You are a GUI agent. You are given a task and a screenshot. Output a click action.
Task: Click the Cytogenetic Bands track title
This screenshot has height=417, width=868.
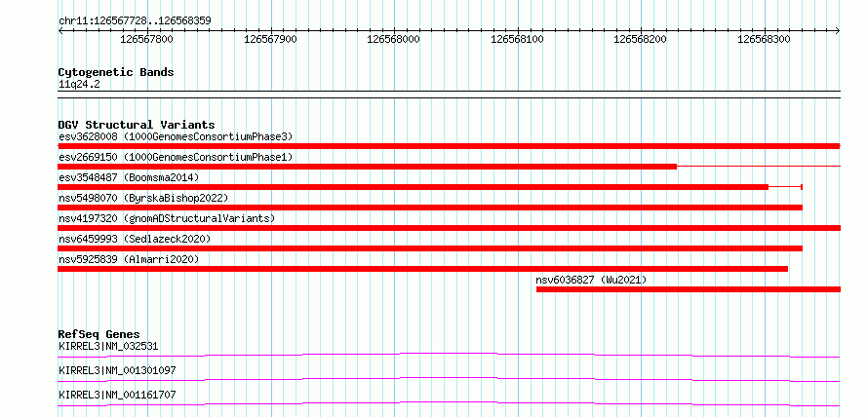(x=116, y=72)
